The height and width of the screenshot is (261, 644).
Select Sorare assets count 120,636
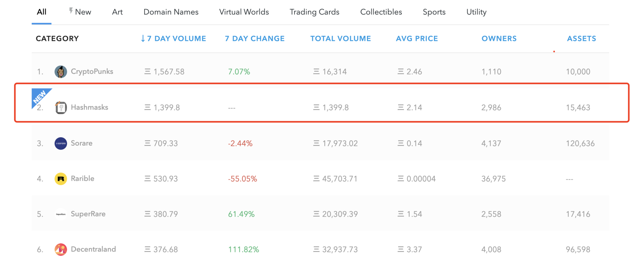[580, 144]
